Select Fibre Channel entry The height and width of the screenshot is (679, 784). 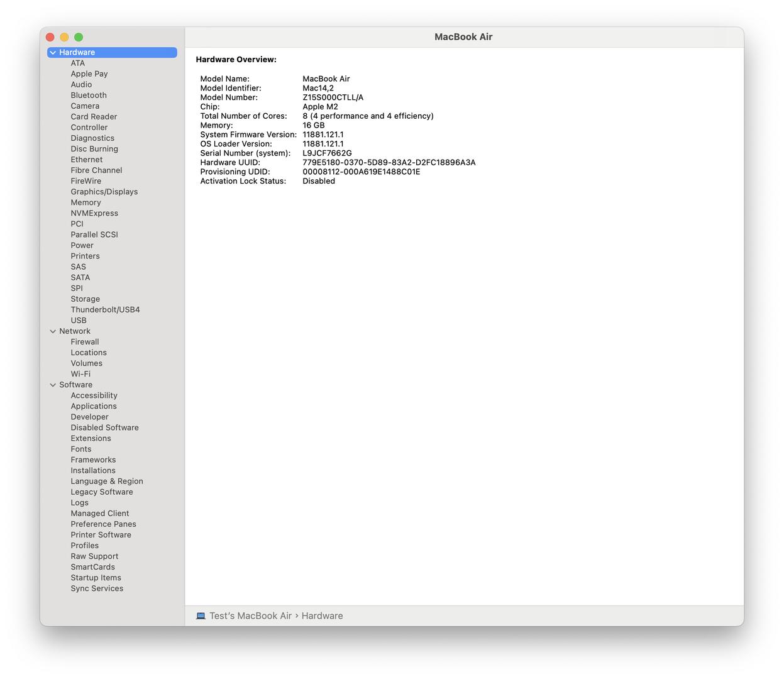pyautogui.click(x=96, y=170)
